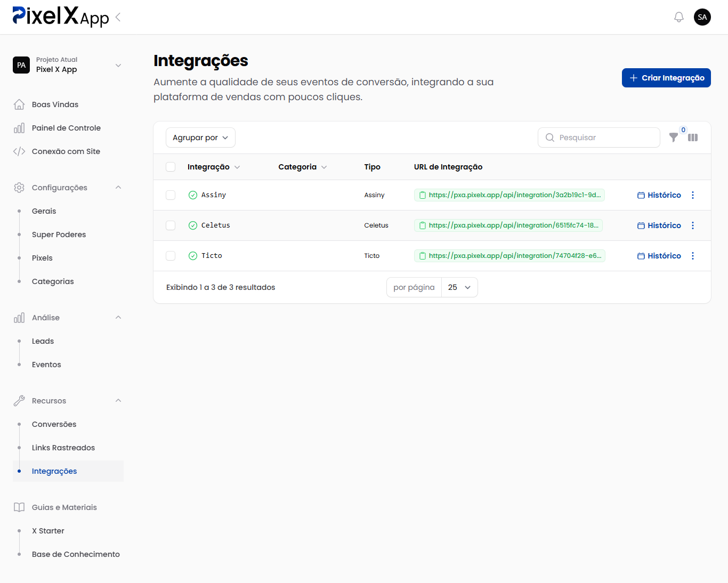Open the Agrupar por dropdown

[200, 137]
